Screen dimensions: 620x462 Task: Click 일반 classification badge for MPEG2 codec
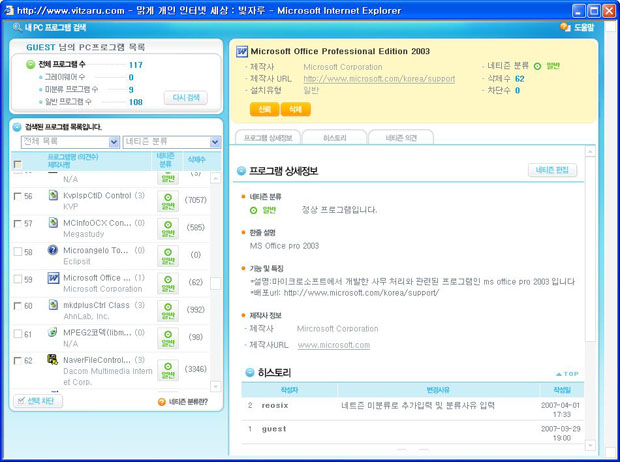point(168,338)
